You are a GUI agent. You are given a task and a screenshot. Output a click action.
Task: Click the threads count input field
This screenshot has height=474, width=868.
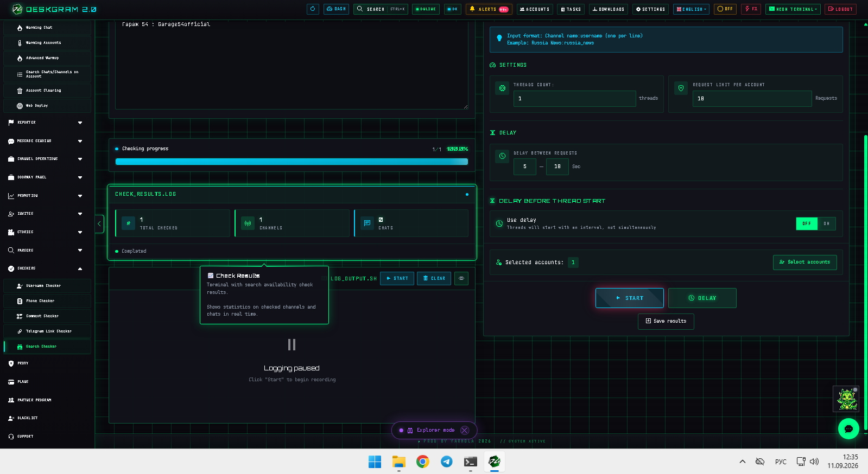pyautogui.click(x=574, y=99)
